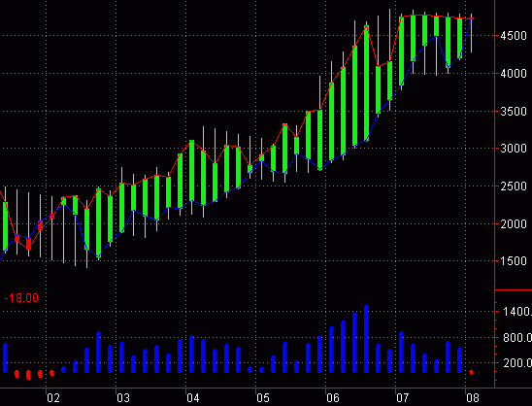Click the 2000 price axis label
Viewport: 532px width, 406px height.
coord(514,223)
